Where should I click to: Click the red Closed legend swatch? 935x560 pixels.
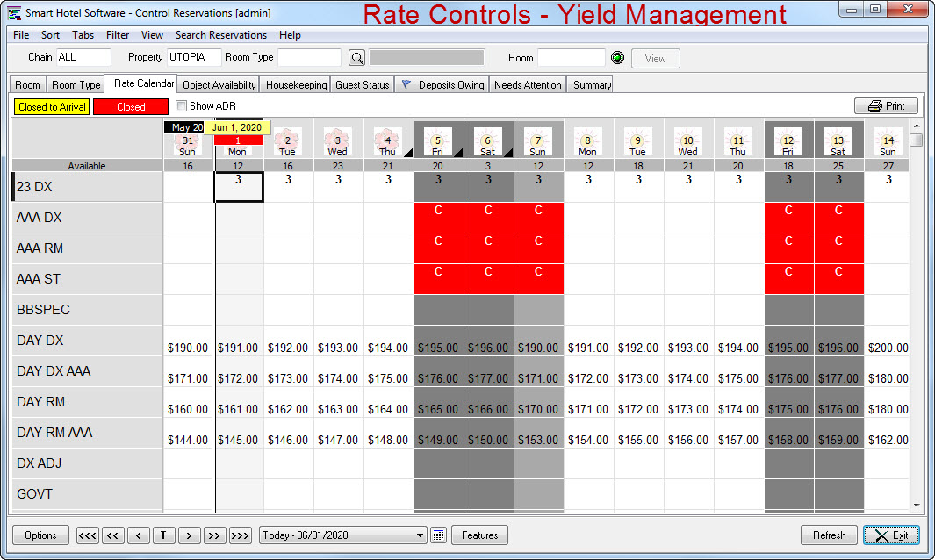tap(131, 107)
